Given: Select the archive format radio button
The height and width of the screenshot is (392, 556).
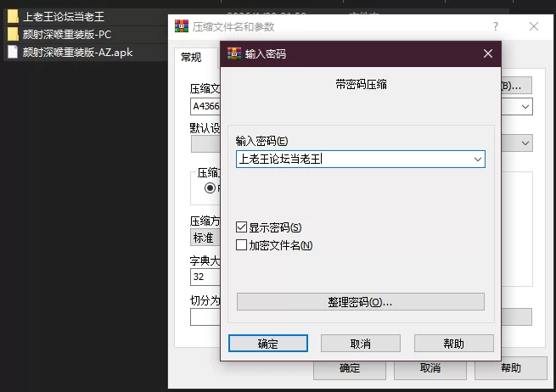Looking at the screenshot, I should pos(210,188).
